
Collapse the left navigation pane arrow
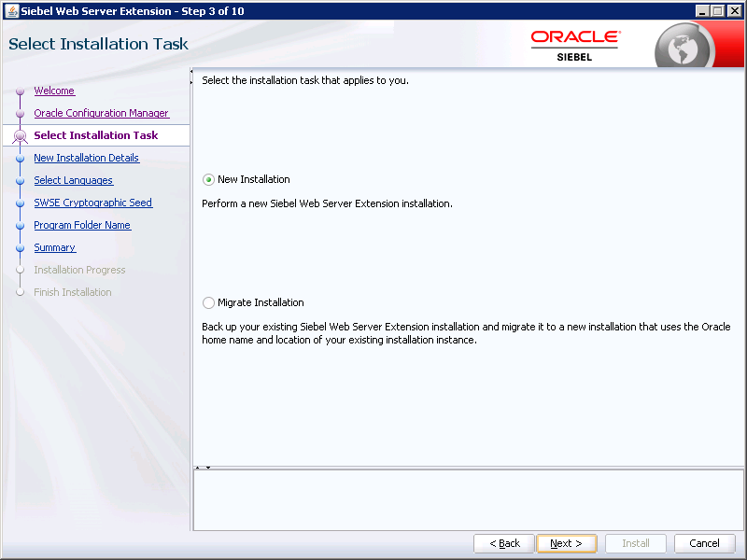click(x=191, y=72)
